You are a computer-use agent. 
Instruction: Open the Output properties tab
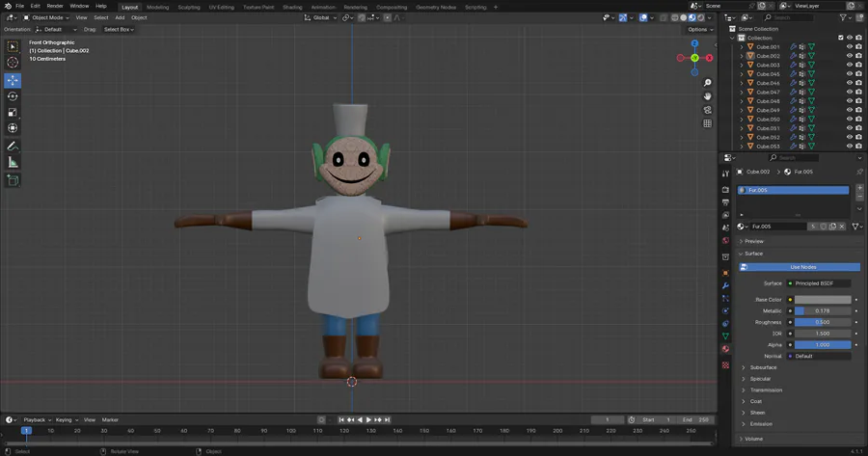[x=725, y=202]
